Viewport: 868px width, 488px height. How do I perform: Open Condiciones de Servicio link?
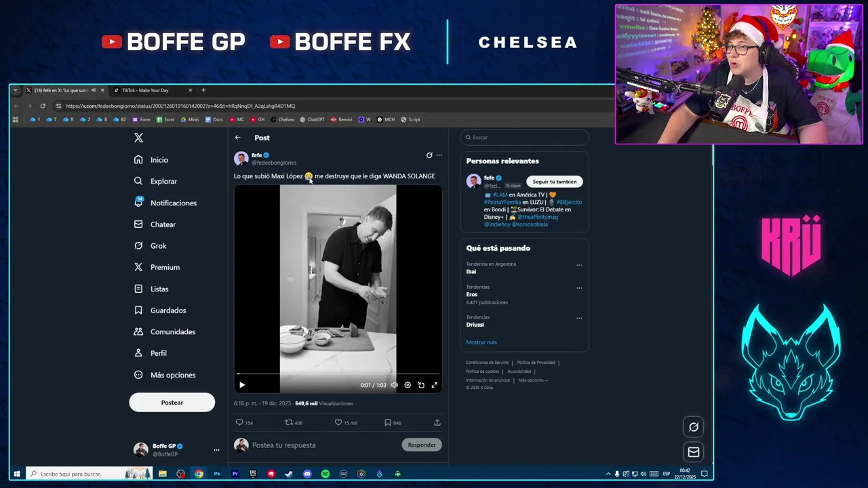point(487,363)
